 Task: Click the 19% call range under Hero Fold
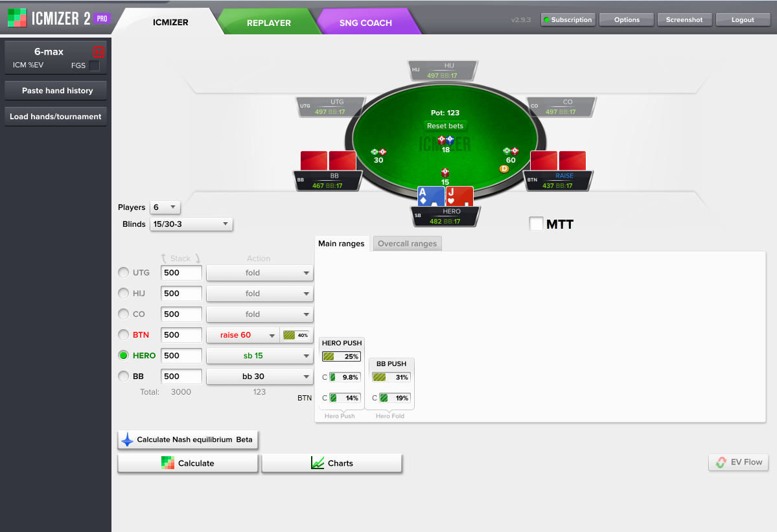[x=395, y=398]
